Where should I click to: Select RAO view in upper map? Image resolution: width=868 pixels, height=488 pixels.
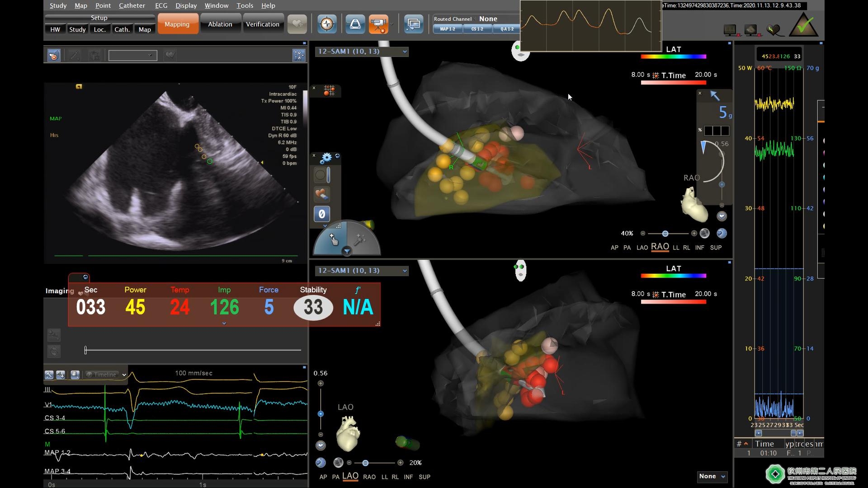pos(660,247)
